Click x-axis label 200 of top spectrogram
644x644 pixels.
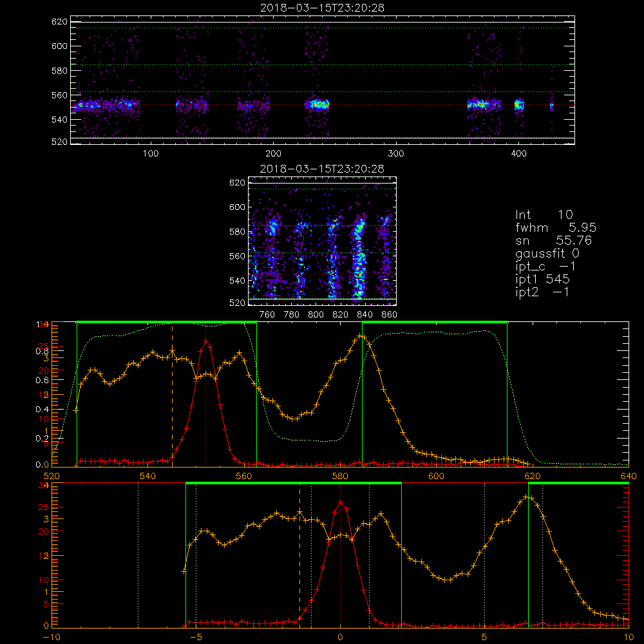(x=273, y=154)
